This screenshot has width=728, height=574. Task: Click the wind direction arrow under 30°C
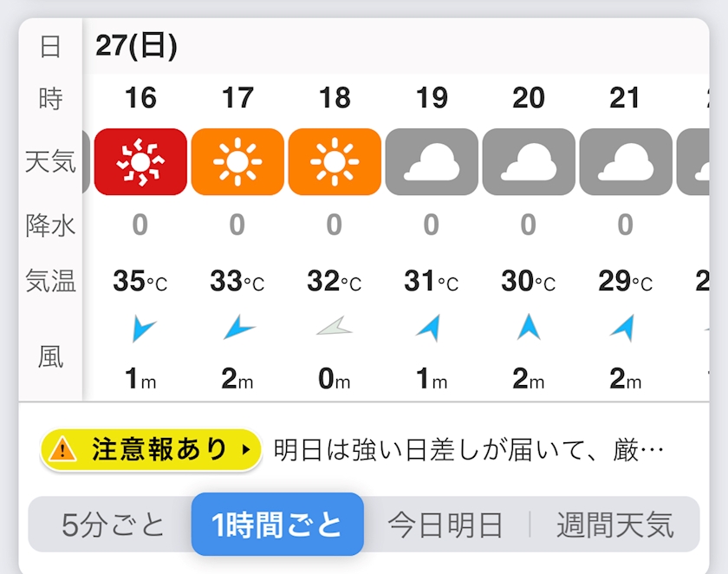pos(529,327)
